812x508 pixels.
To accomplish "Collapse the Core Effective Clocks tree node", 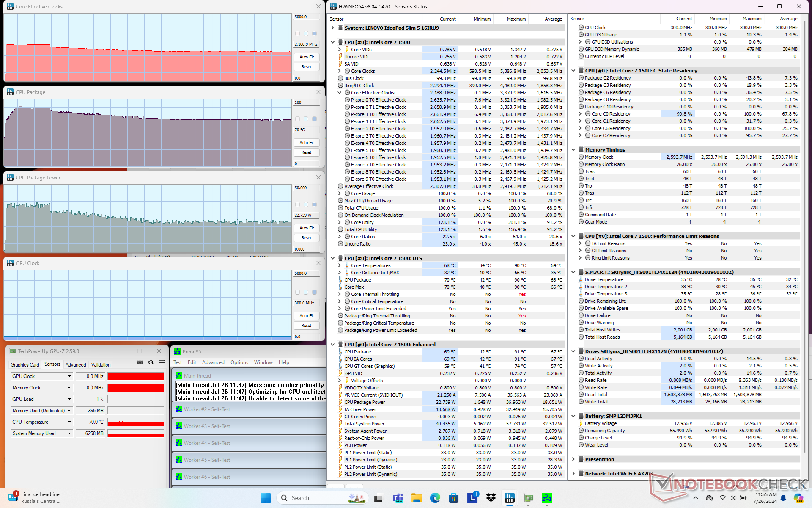I will [x=340, y=93].
